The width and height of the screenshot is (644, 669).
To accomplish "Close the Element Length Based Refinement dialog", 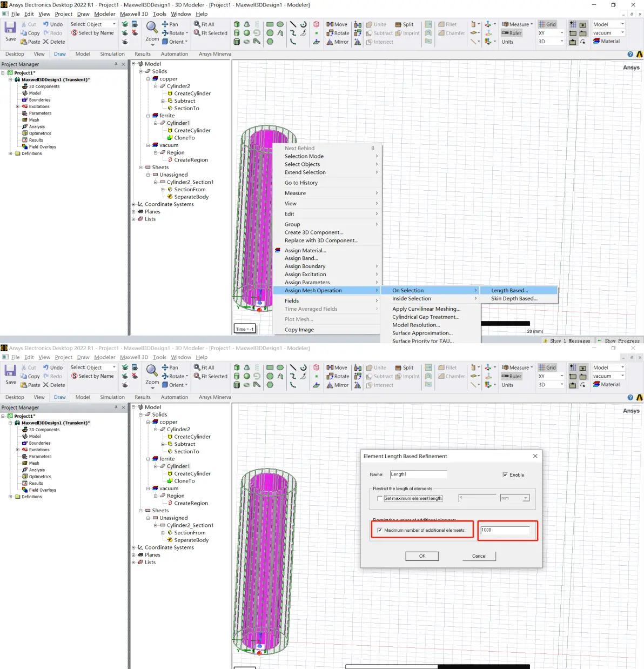I will [535, 456].
